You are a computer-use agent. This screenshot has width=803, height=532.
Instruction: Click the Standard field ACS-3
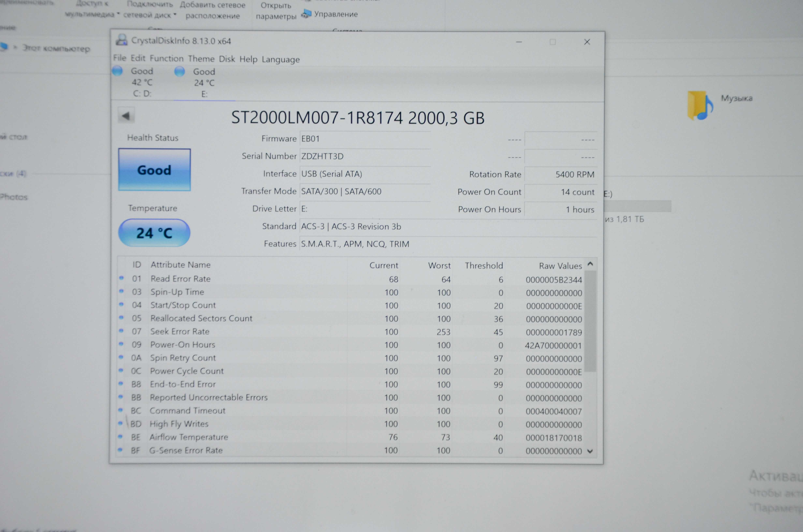pos(448,227)
